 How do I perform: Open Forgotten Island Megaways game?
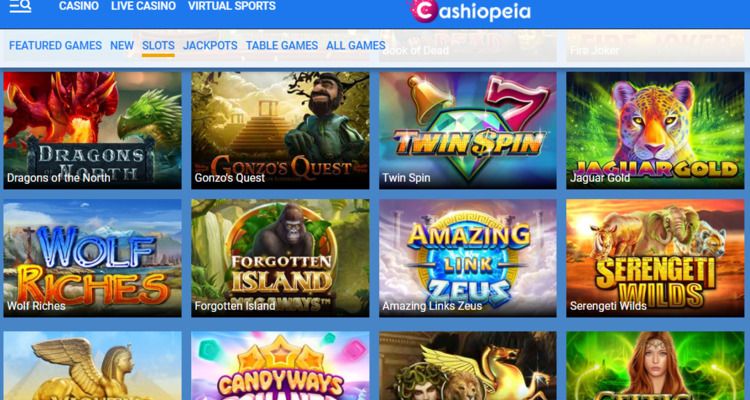coord(280,258)
